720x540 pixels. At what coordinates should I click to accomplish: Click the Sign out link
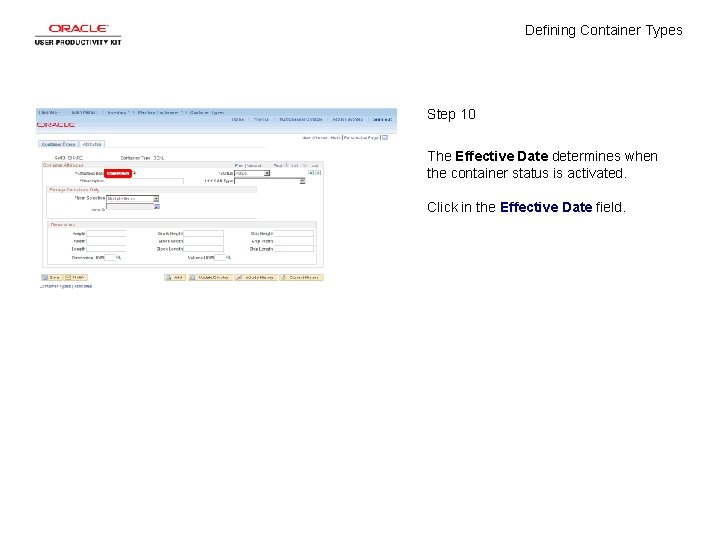(382, 119)
